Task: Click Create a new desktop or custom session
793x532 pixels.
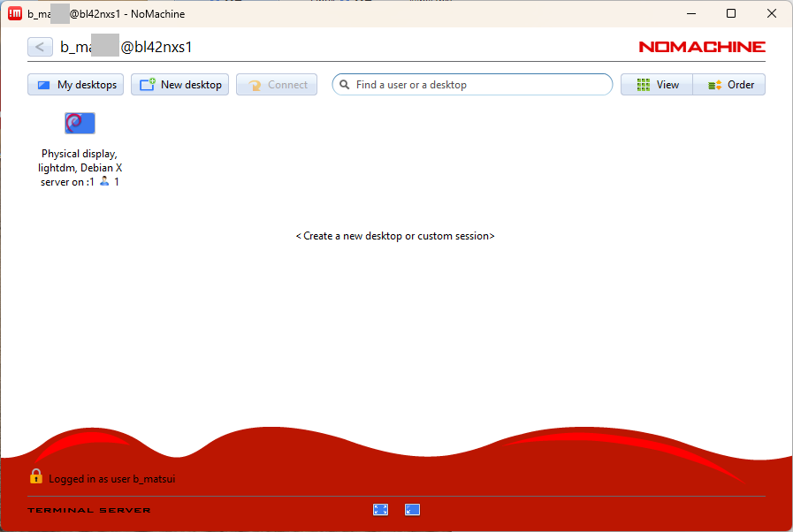Action: click(395, 236)
